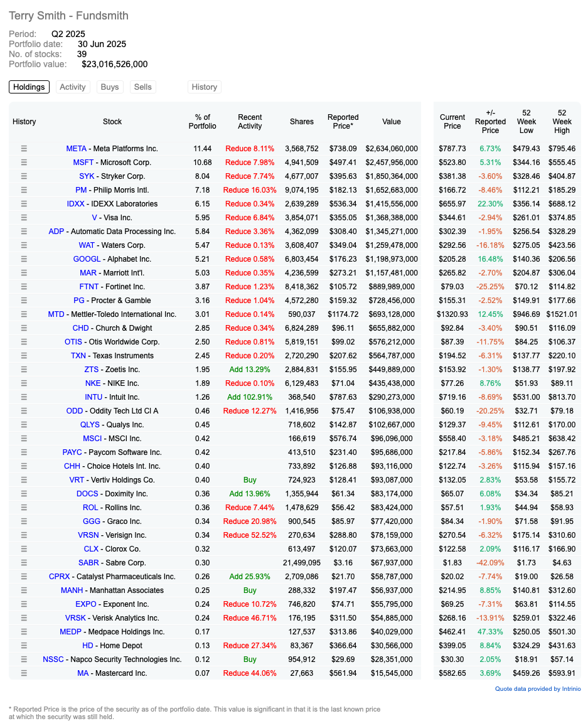Open history icon for Visa row
The width and height of the screenshot is (588, 726).
[24, 218]
